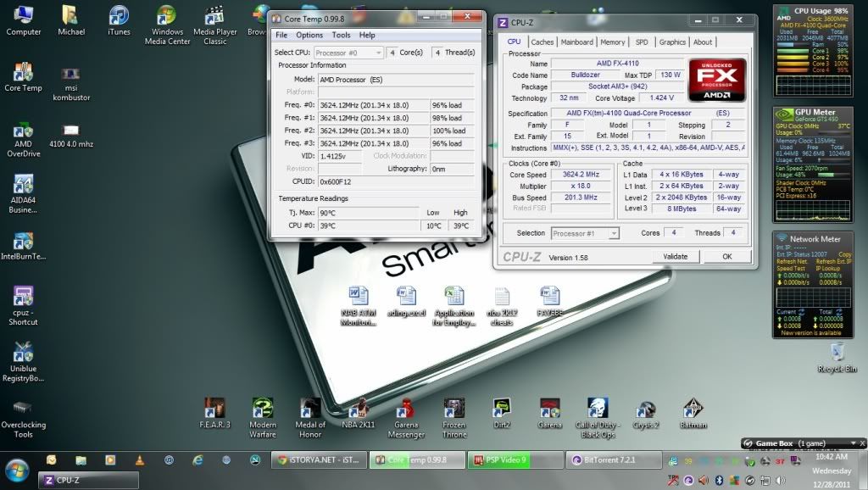This screenshot has width=868, height=490.
Task: Open Garena Messenger shortcut
Action: tap(406, 418)
